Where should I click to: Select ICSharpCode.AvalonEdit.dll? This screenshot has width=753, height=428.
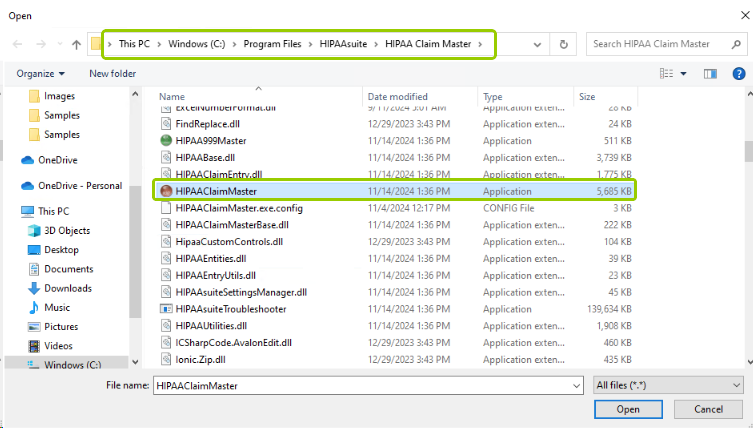coord(233,342)
